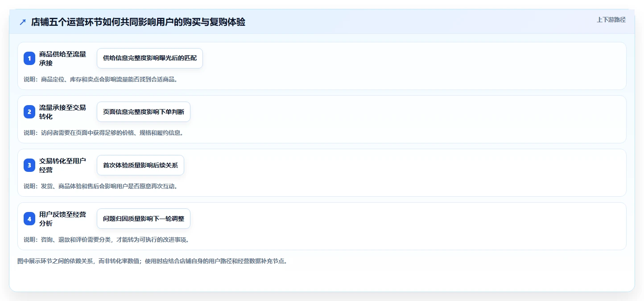Screen dimensions: 644x301
Task: Click the note about 价格、规格和履约信息
Action: pyautogui.click(x=103, y=133)
